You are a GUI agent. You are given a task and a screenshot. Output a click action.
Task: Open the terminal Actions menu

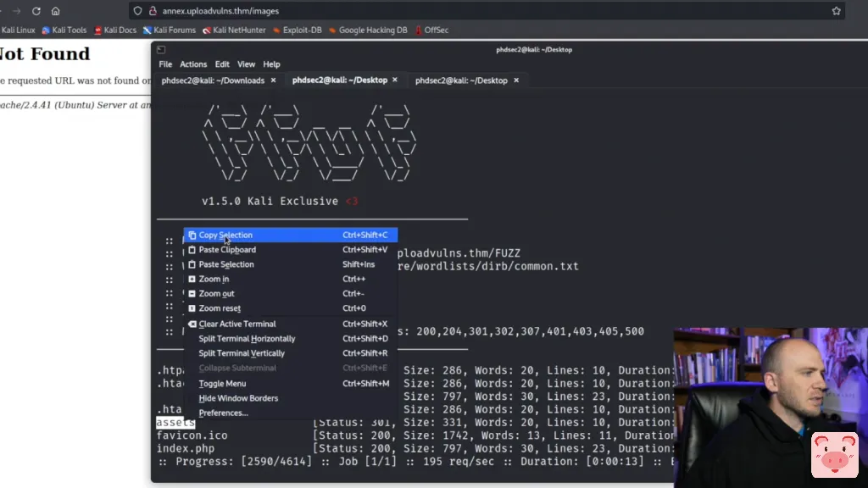pos(193,64)
